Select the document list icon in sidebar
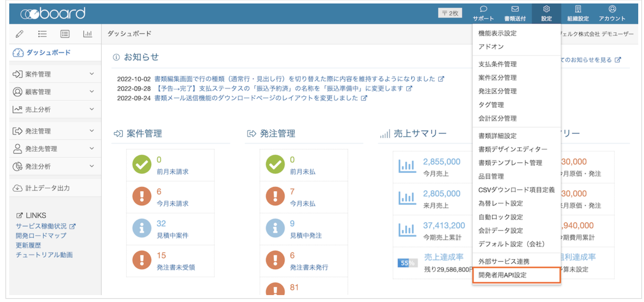The height and width of the screenshot is (302, 644). (x=65, y=34)
